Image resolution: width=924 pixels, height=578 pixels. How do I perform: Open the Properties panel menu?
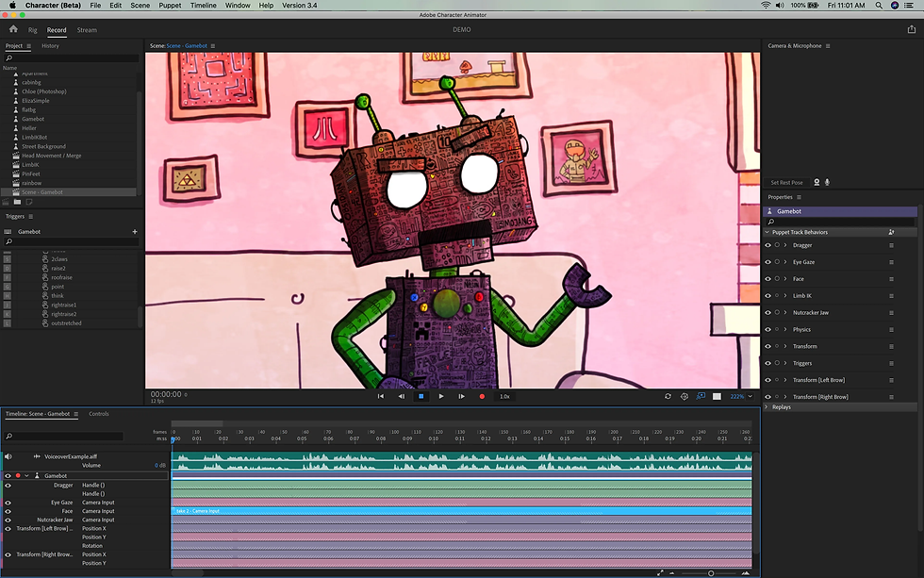tap(800, 197)
